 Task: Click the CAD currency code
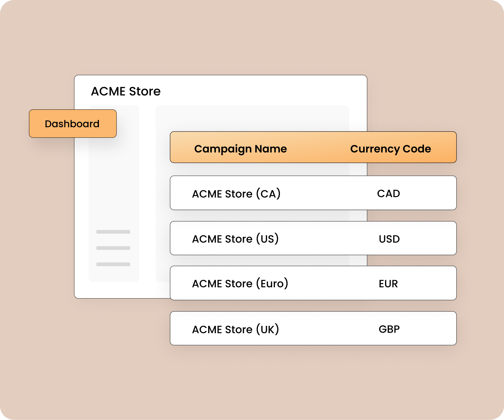coord(388,194)
